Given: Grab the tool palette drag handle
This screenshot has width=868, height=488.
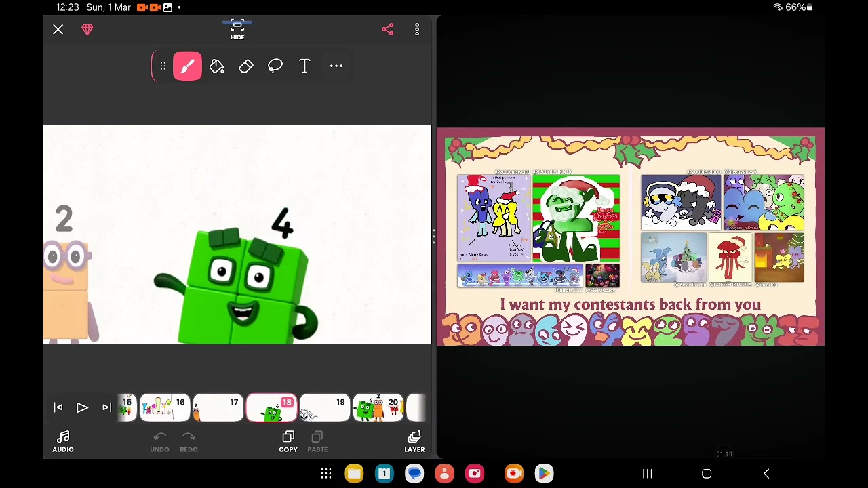Looking at the screenshot, I should click(163, 66).
